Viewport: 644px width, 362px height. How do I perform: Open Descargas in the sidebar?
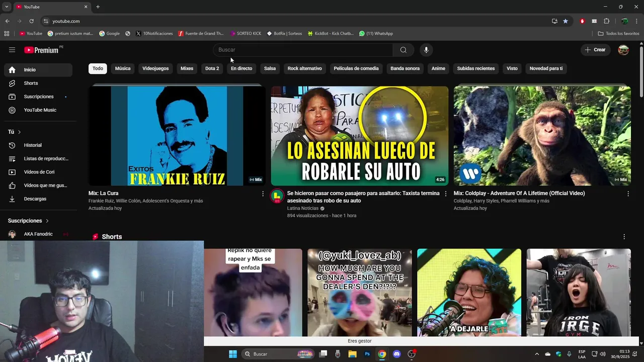pyautogui.click(x=38, y=199)
